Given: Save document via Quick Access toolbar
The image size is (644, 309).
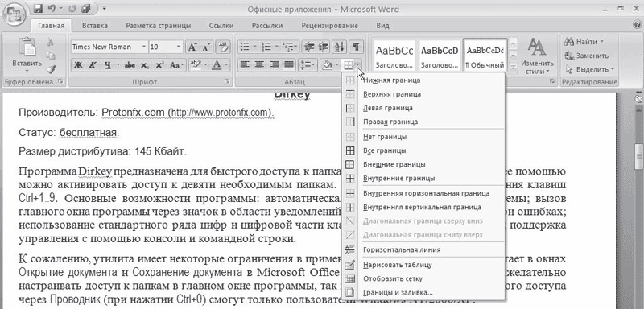Looking at the screenshot, I should click(x=38, y=8).
